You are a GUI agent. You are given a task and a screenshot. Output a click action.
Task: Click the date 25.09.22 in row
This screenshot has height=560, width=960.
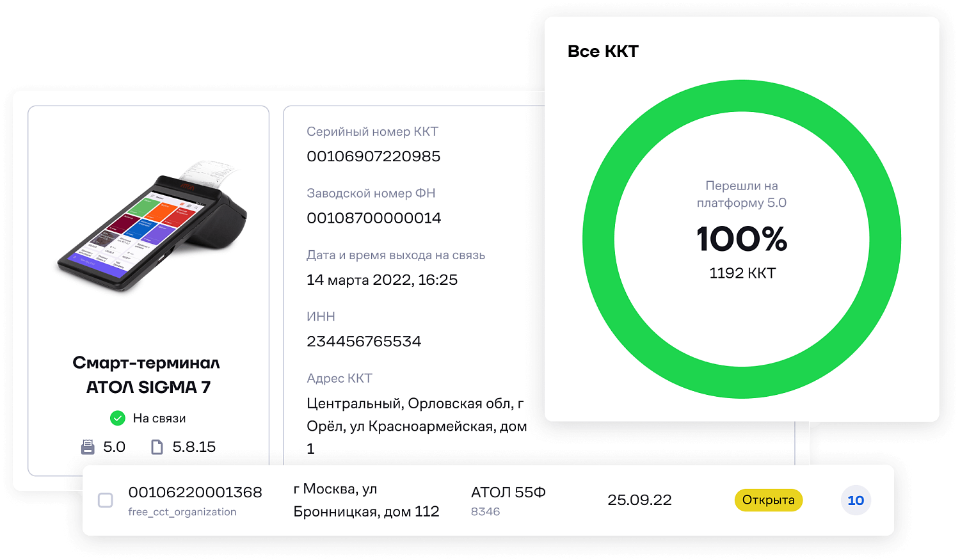(639, 500)
